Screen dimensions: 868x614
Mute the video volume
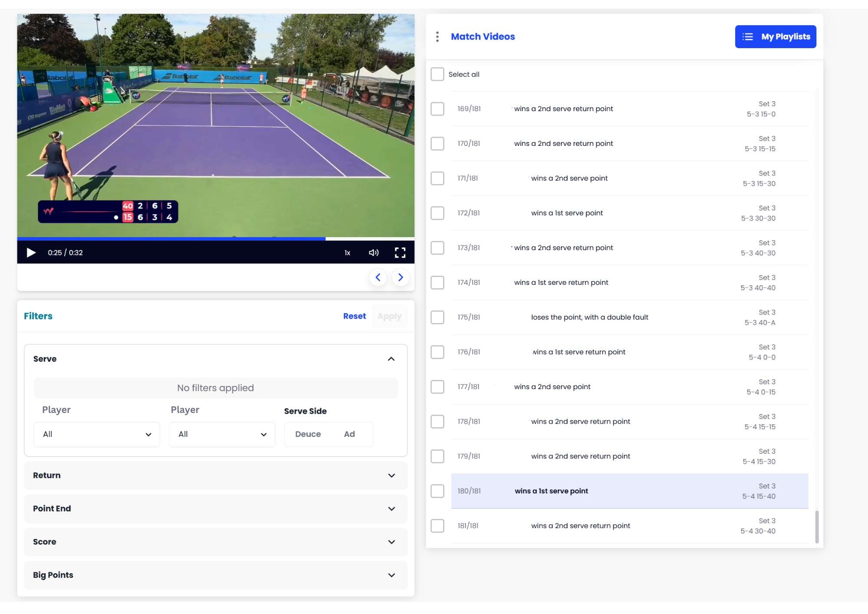click(x=374, y=252)
